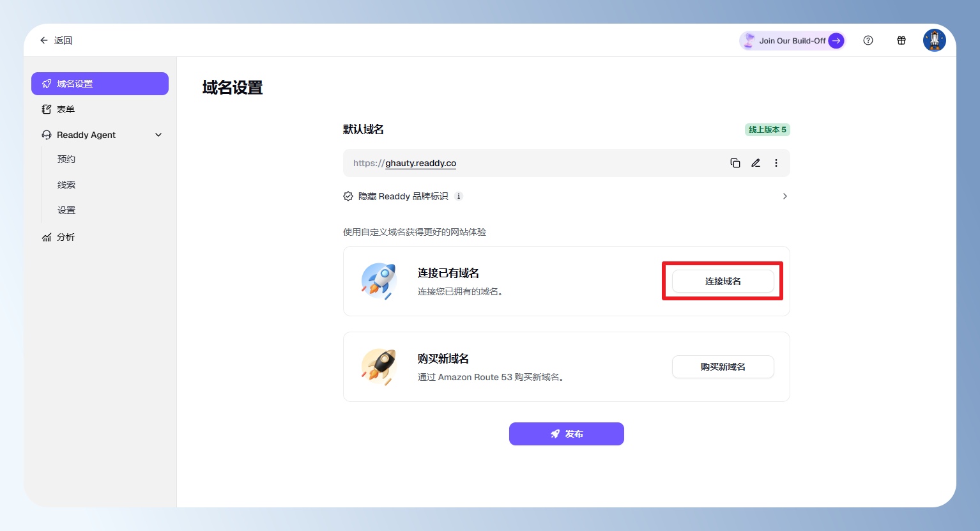Expand the 隐藏 Readdy 品牌标识 row arrow
This screenshot has width=980, height=531.
(785, 196)
